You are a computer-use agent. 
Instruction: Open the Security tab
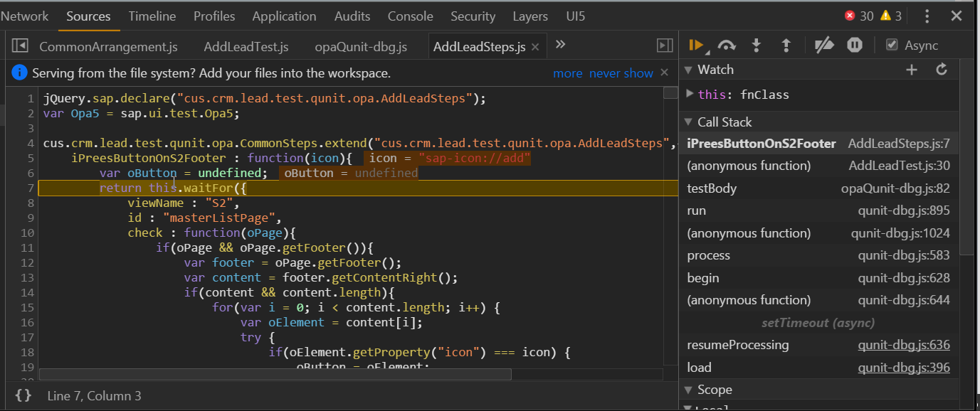[x=473, y=16]
